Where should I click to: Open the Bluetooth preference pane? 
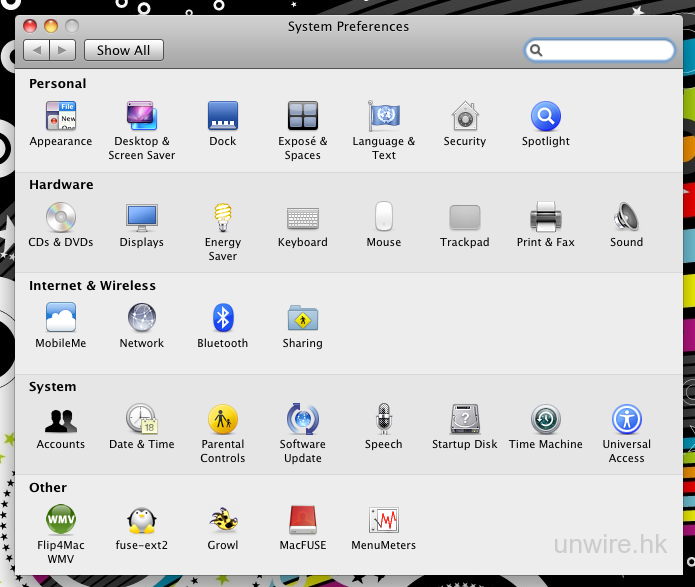(x=222, y=318)
